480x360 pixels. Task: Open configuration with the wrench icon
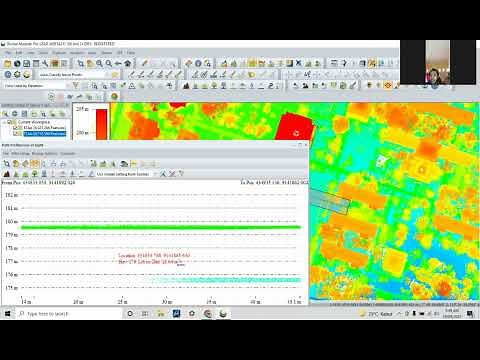(x=45, y=63)
